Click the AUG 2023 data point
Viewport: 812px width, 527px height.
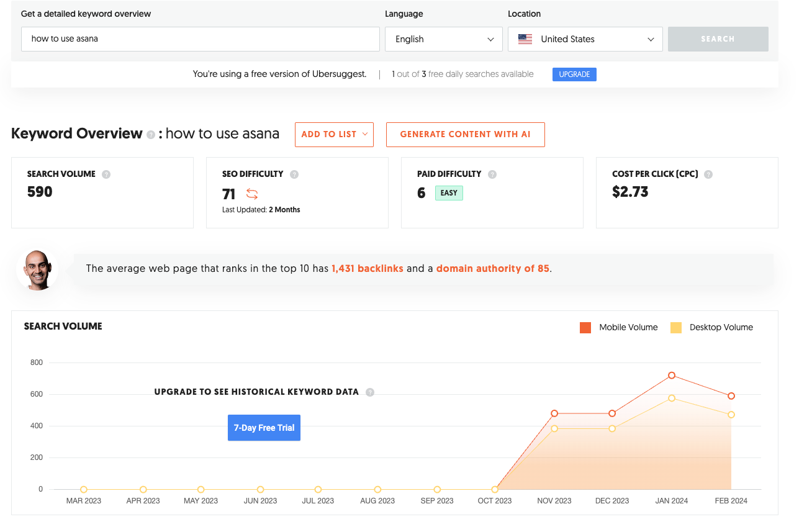click(x=377, y=490)
